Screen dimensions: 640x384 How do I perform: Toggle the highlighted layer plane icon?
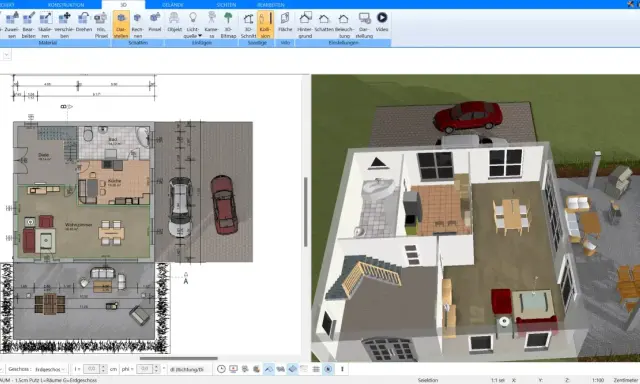292,369
